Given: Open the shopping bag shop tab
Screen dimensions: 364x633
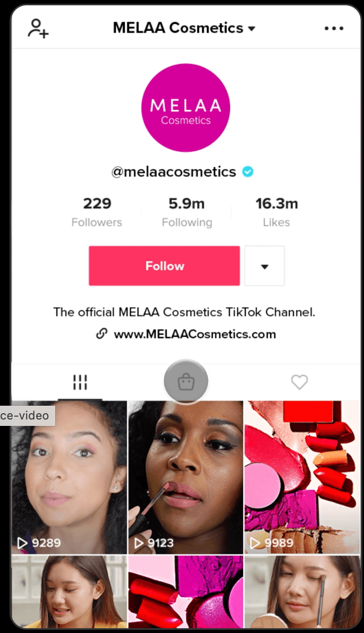Looking at the screenshot, I should (186, 381).
